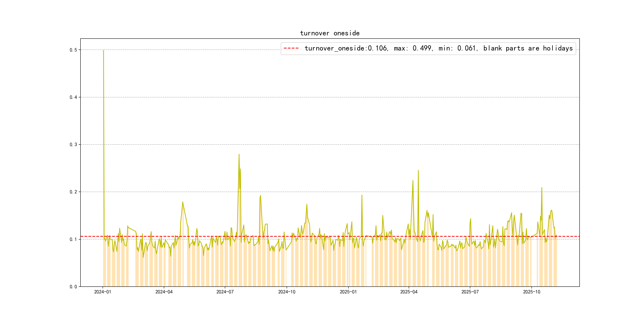Click the legend text showing turnover_oneside:0.106
Screen dimensions: 644x322
click(346, 48)
